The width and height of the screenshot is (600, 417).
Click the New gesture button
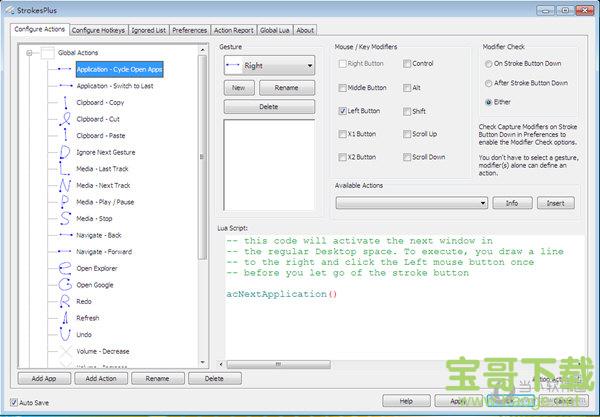(x=239, y=88)
